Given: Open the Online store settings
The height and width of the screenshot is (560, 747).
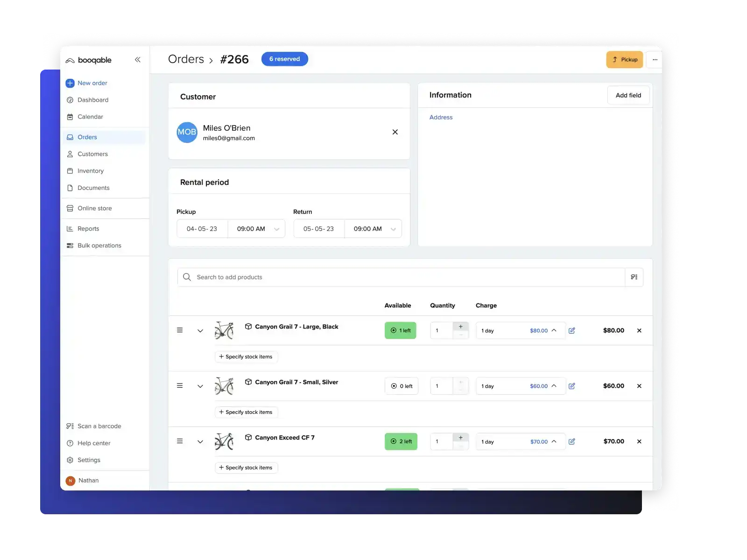Looking at the screenshot, I should (94, 208).
